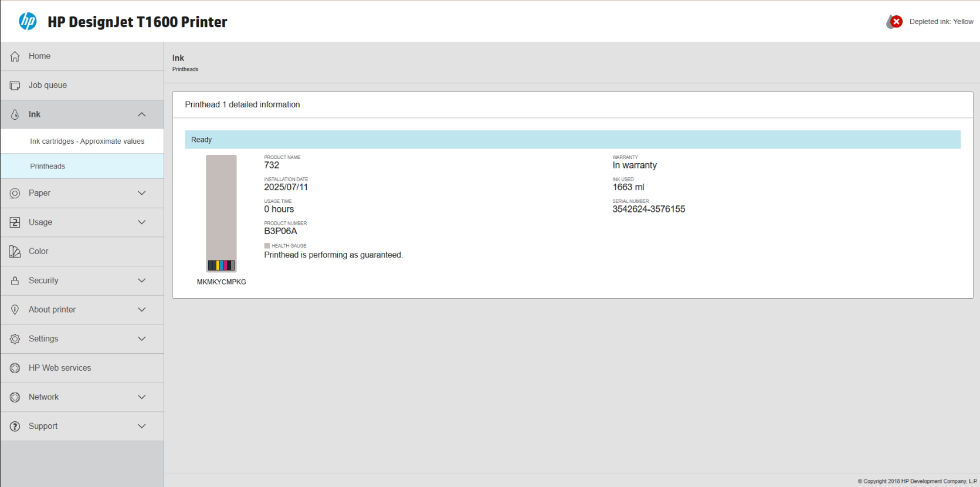Click the Settings gear icon
Screen dimensions: 980x487
(x=15, y=339)
